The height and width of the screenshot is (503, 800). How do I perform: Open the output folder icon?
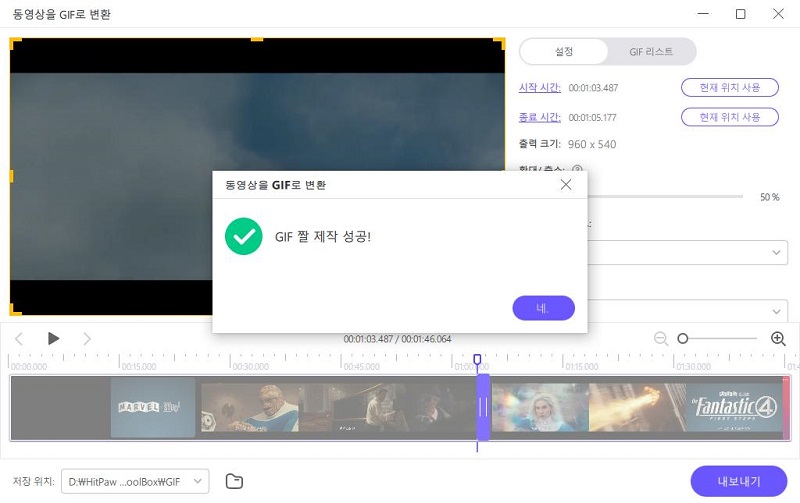pyautogui.click(x=234, y=481)
